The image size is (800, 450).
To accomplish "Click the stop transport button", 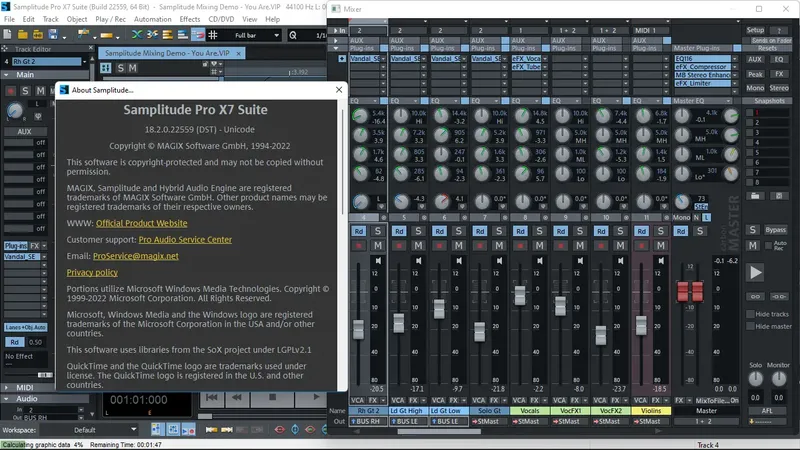I will (272, 397).
